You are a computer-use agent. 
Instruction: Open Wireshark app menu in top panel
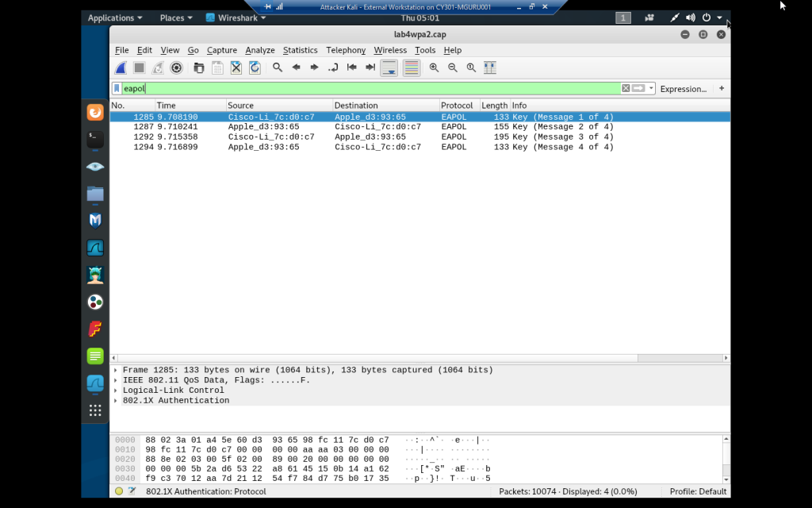coord(236,18)
